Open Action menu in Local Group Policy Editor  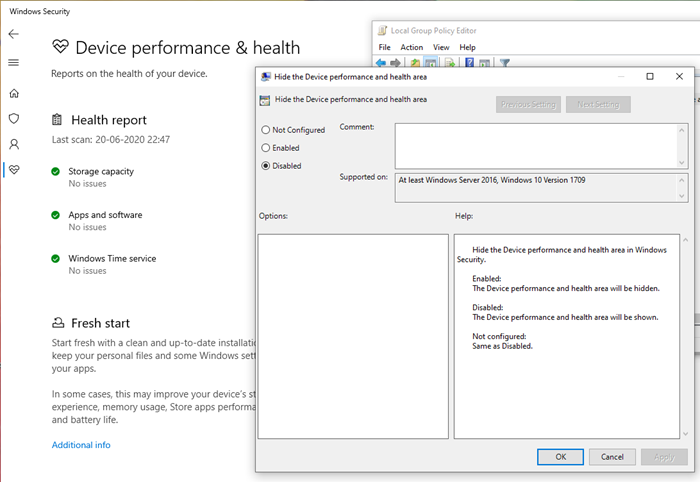coord(412,47)
